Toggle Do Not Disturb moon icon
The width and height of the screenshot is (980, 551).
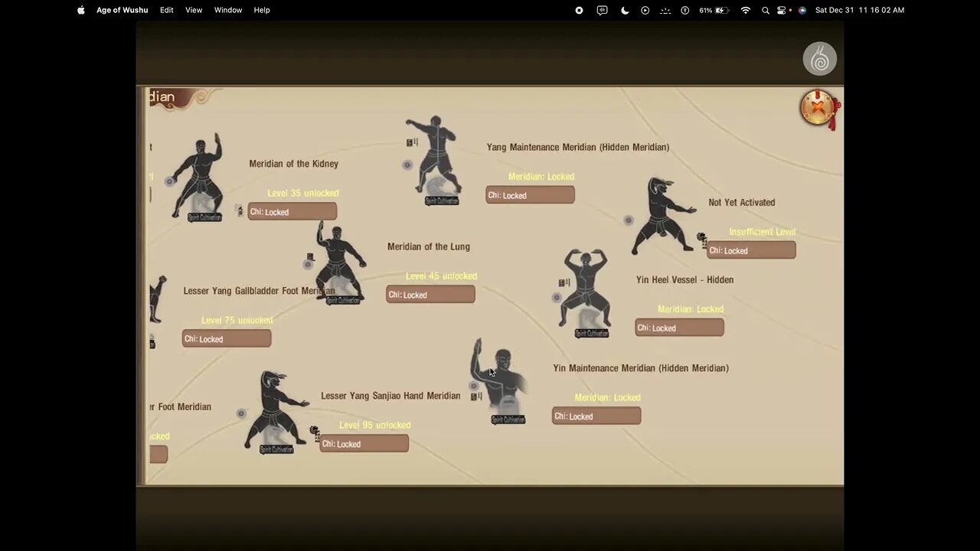[x=625, y=10]
